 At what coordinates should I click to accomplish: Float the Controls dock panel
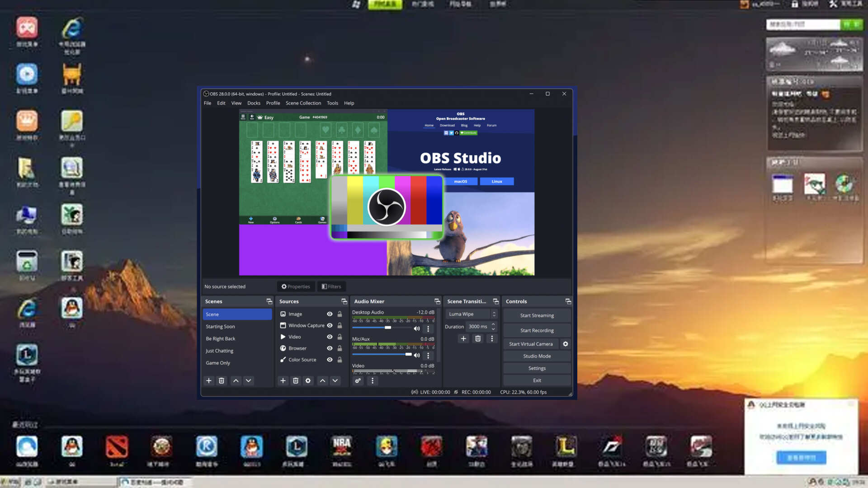568,301
